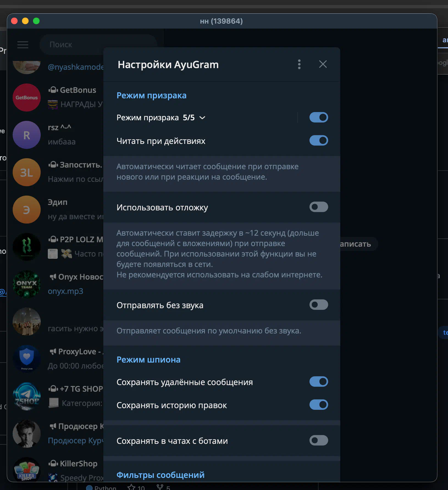Click the GetBonus chat avatar
This screenshot has height=490, width=448.
[x=27, y=98]
